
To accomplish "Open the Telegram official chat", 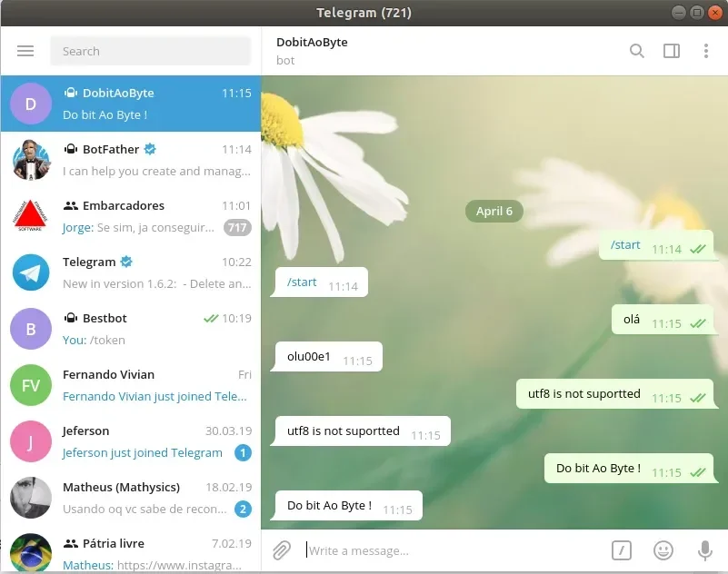I will [131, 272].
